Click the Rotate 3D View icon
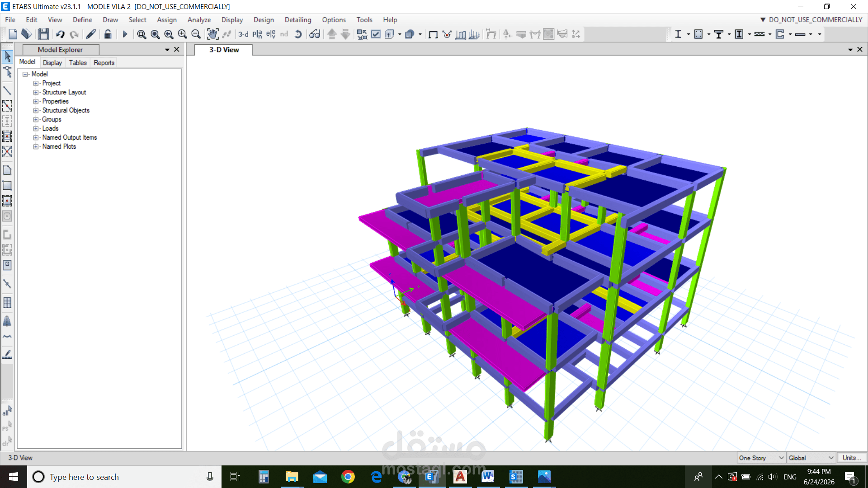Screen dimensions: 868x488 point(298,34)
